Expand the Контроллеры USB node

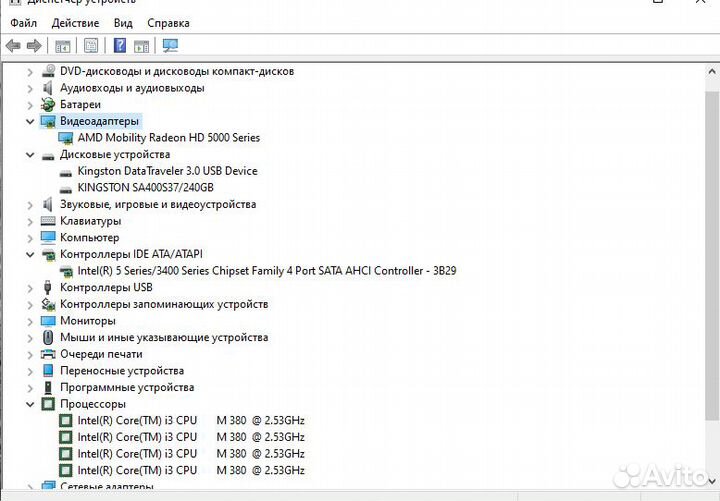pos(30,288)
